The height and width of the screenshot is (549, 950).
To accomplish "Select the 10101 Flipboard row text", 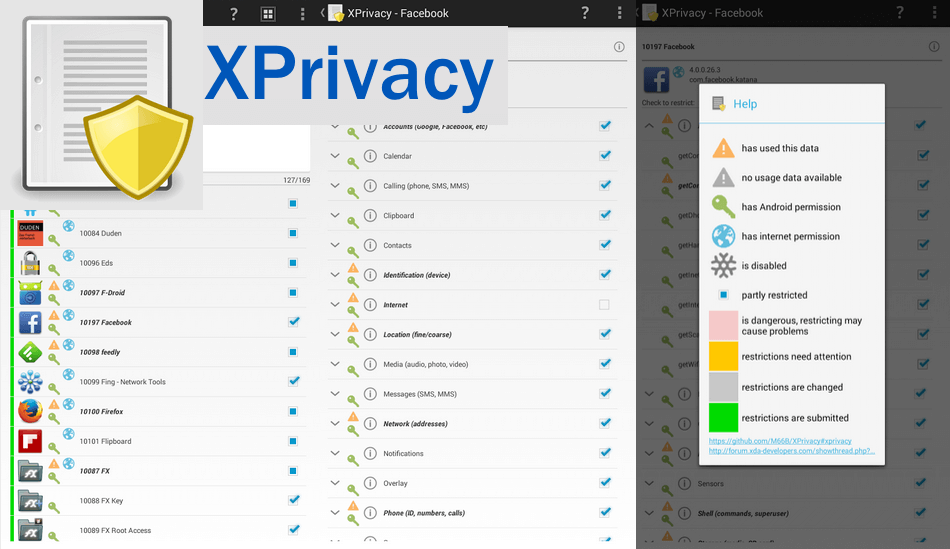I will (105, 441).
